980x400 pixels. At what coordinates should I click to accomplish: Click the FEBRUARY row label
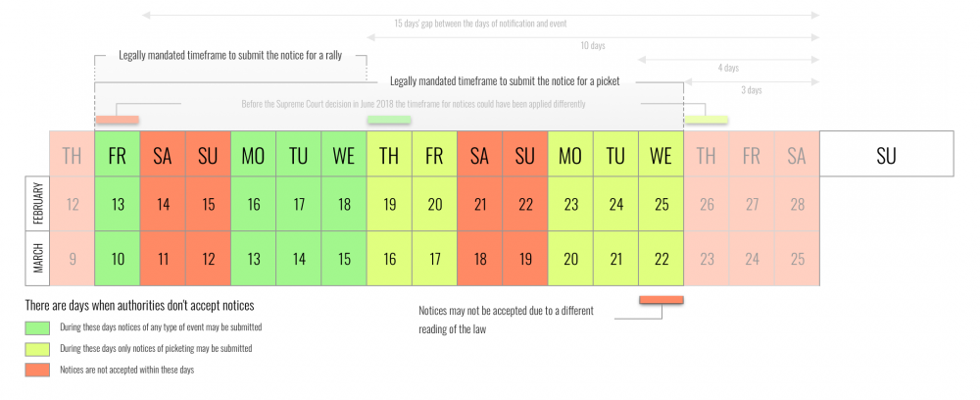(x=36, y=205)
